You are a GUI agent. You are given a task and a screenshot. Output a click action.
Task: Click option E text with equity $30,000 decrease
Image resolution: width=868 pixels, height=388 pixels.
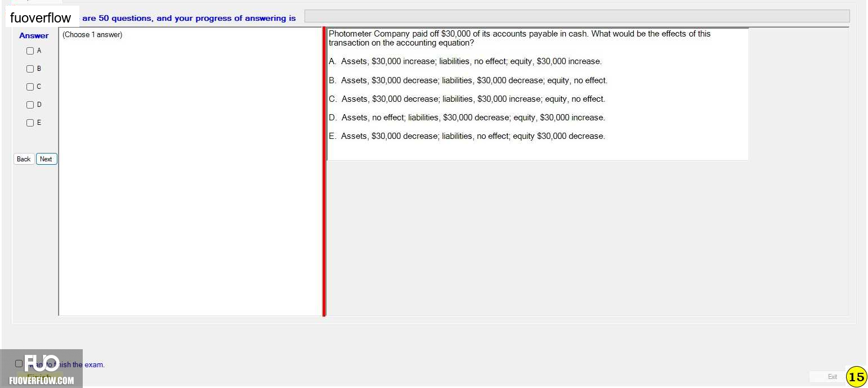pos(467,136)
